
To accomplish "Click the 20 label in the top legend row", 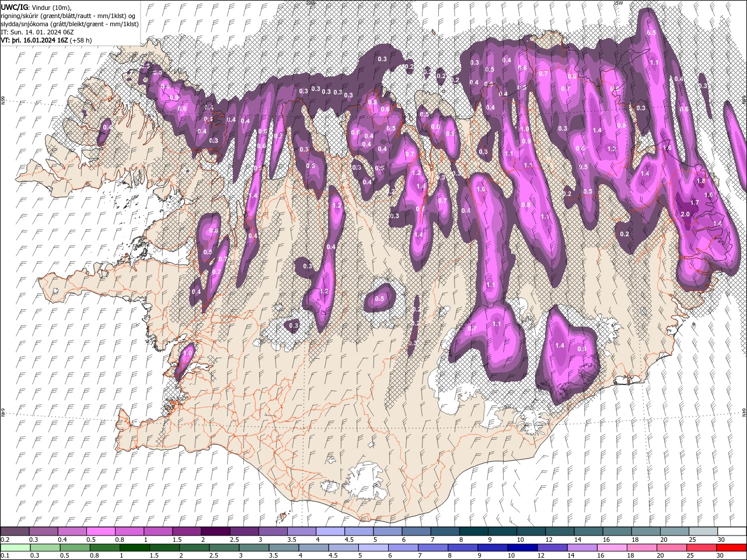I will tap(664, 540).
